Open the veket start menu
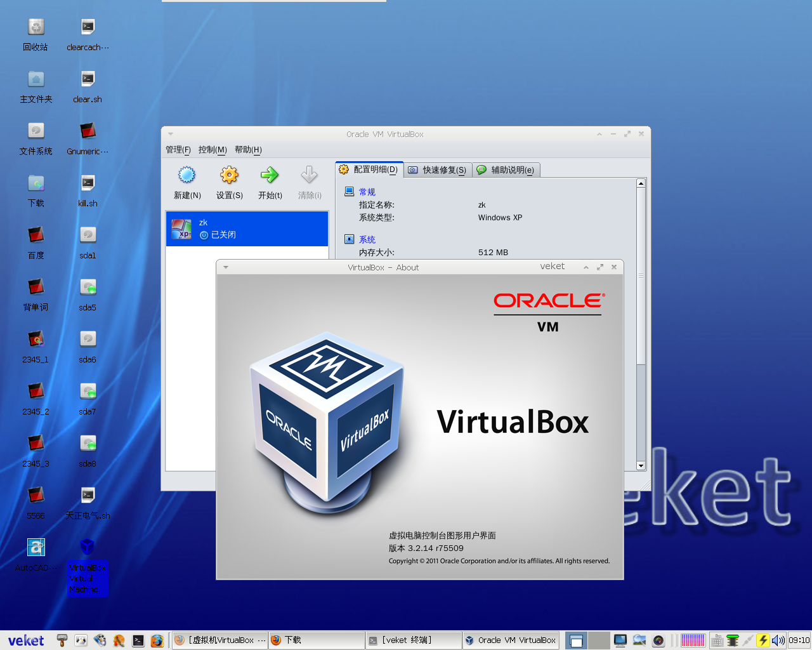Screen dimensions: 812x650 click(26, 640)
